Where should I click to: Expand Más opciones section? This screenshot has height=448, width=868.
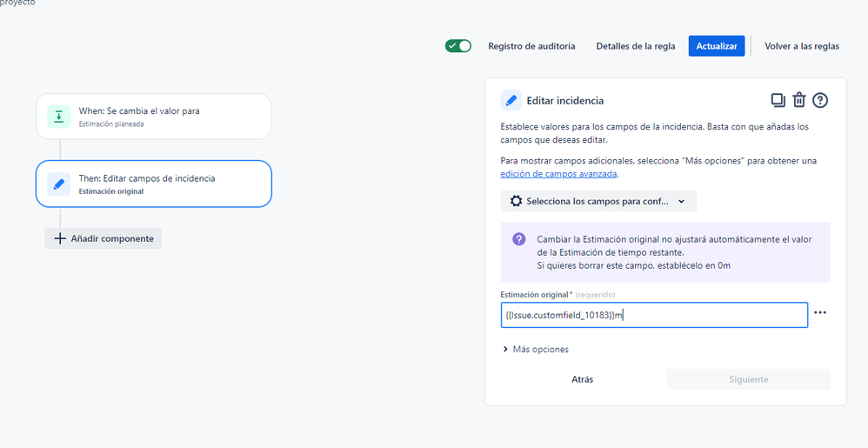(x=535, y=350)
